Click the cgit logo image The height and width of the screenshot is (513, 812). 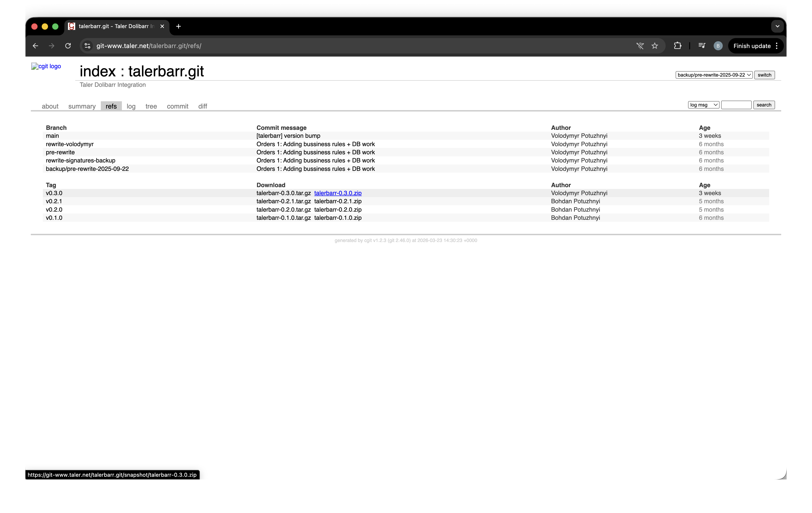click(x=46, y=66)
